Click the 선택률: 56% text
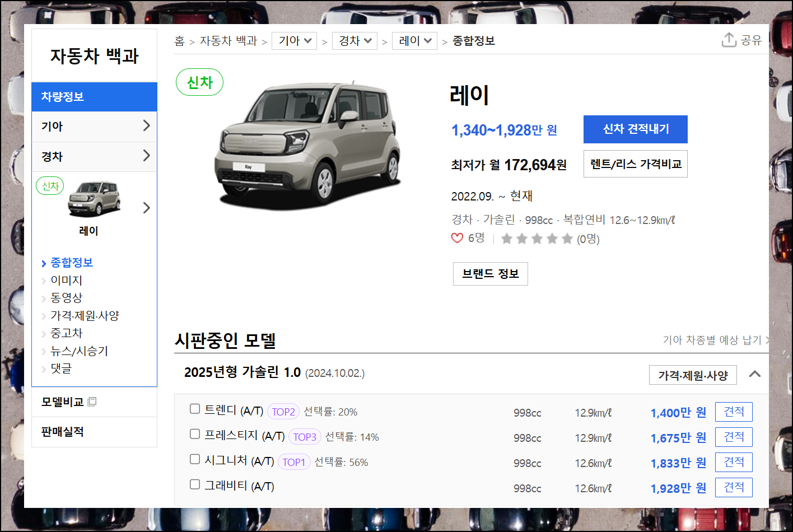The width and height of the screenshot is (793, 532). [x=341, y=463]
